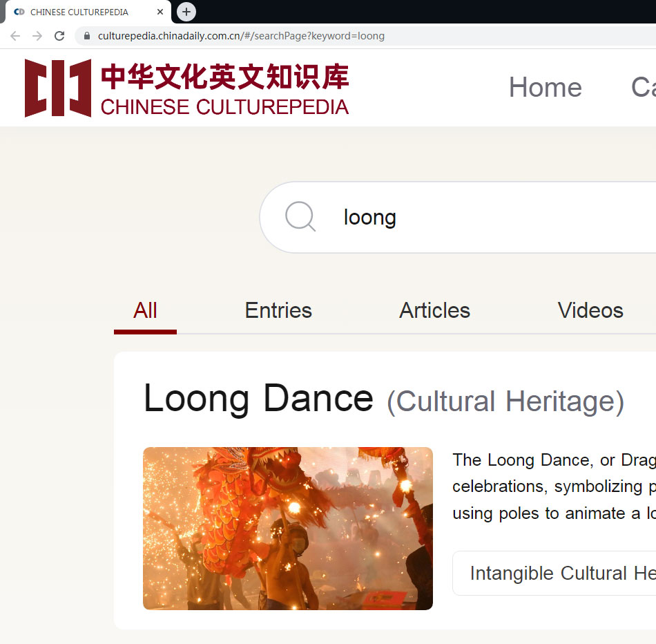The width and height of the screenshot is (656, 644).
Task: Click the magnifying glass search icon
Action: click(300, 217)
